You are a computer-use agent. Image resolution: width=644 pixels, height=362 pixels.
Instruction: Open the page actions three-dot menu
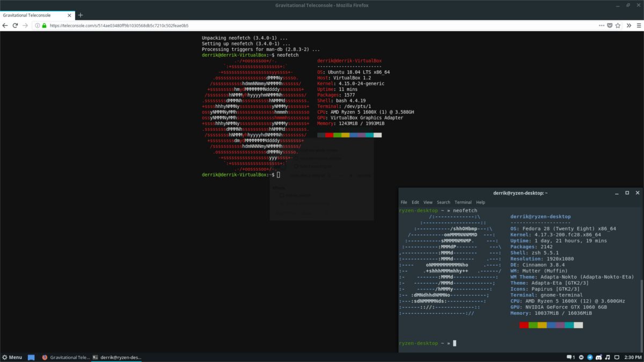(x=602, y=25)
